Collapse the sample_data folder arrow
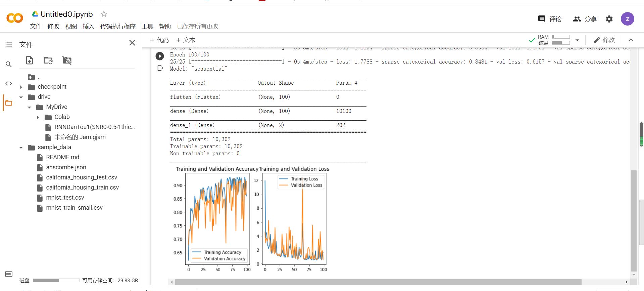Image resolution: width=644 pixels, height=291 pixels. pos(21,148)
